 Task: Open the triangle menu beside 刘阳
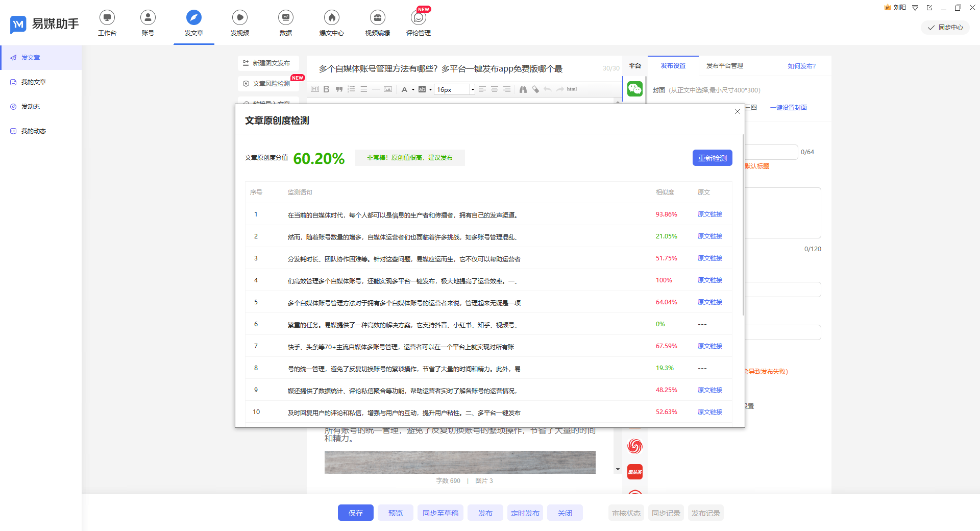[915, 8]
